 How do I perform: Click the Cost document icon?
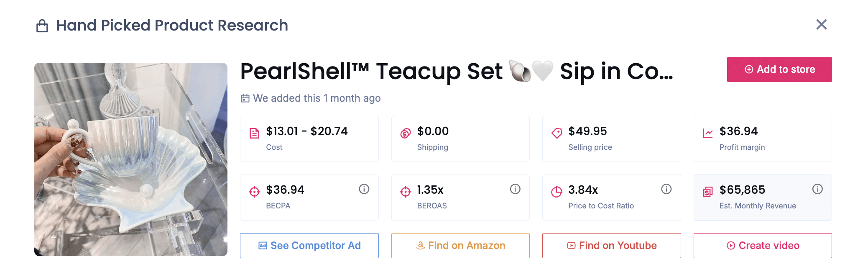pos(254,133)
